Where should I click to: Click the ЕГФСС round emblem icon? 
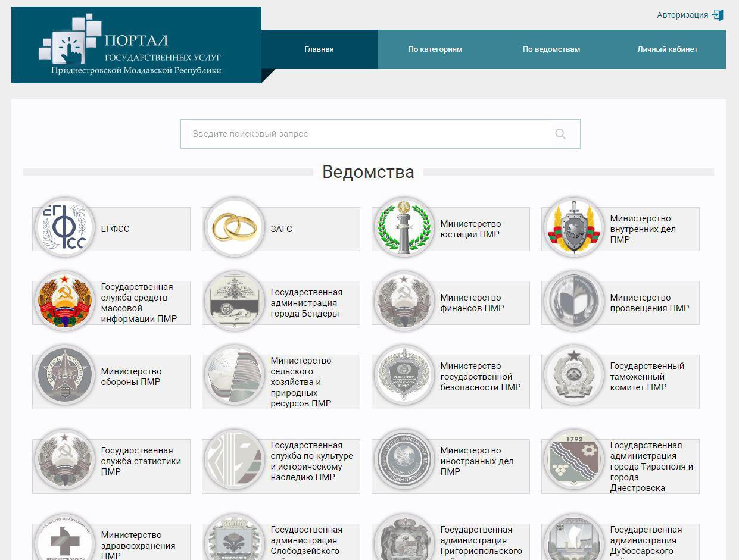(64, 228)
